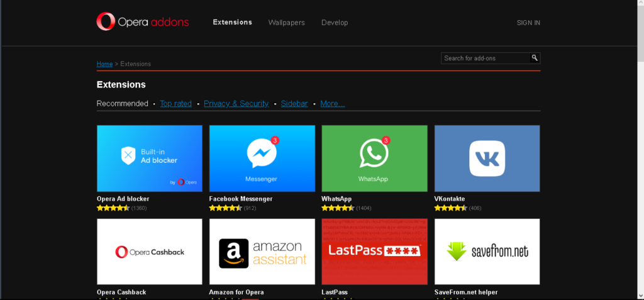Click SIGN IN
Viewport: 644px width, 300px height.
[x=528, y=23]
